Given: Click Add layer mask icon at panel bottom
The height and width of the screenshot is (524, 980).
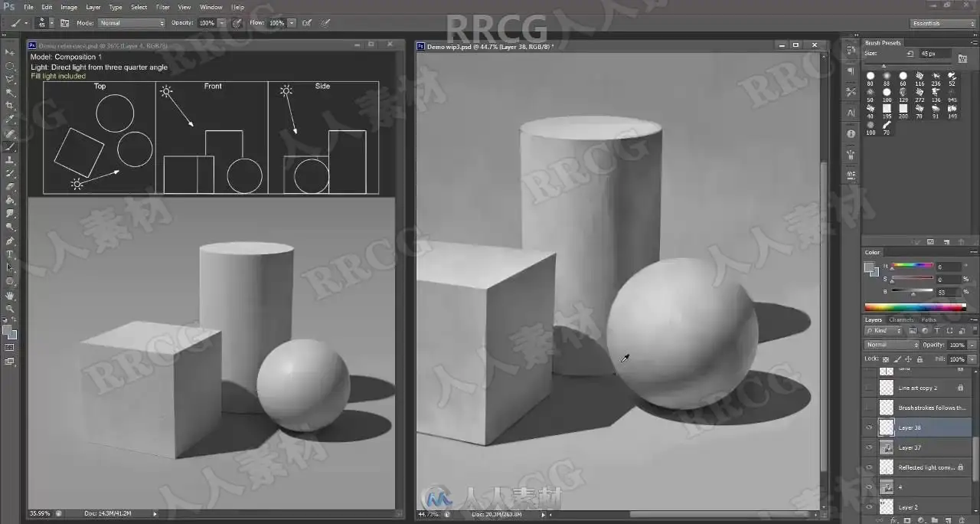Looking at the screenshot, I should tap(907, 519).
